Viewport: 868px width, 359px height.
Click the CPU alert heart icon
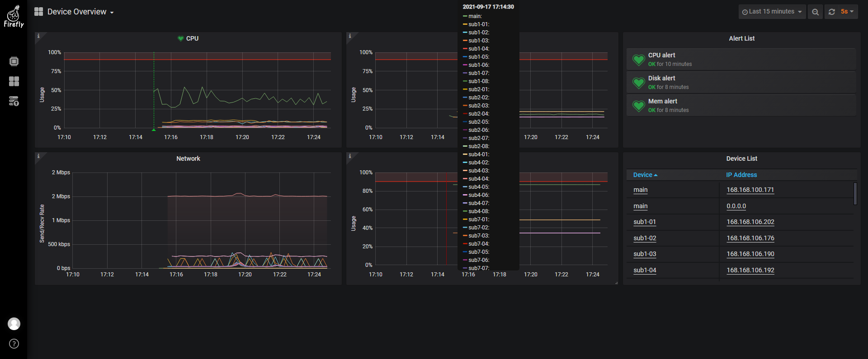tap(639, 60)
